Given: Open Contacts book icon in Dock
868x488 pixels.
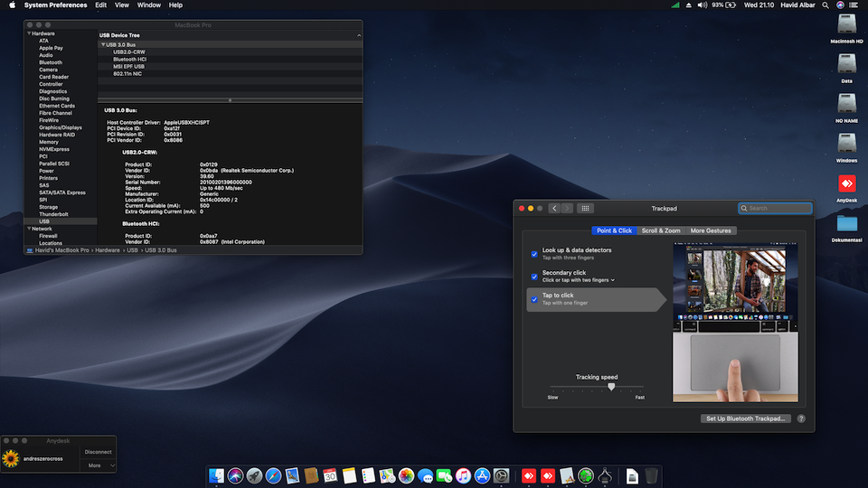Looking at the screenshot, I should click(x=311, y=476).
